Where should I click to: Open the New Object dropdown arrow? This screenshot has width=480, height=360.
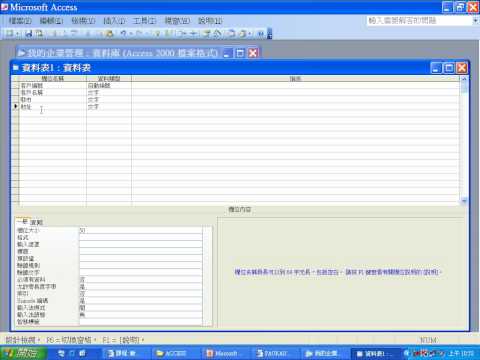(250, 34)
